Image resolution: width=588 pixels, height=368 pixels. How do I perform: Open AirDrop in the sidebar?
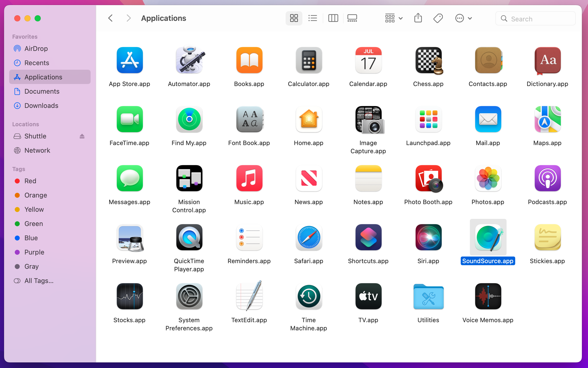point(50,48)
